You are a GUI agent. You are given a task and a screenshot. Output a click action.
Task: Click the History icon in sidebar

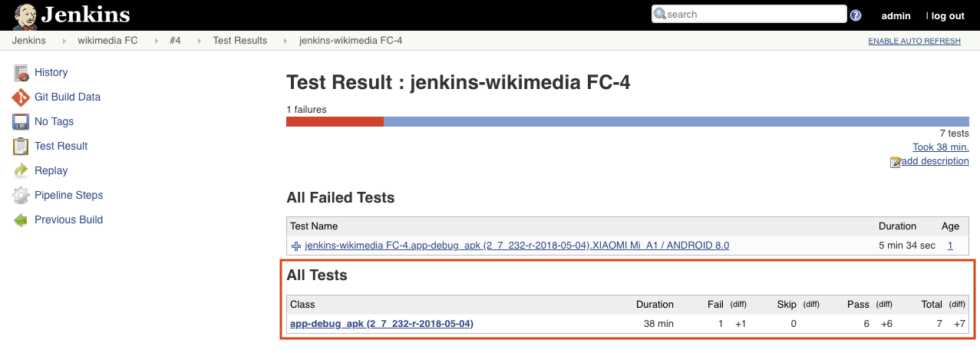[21, 73]
